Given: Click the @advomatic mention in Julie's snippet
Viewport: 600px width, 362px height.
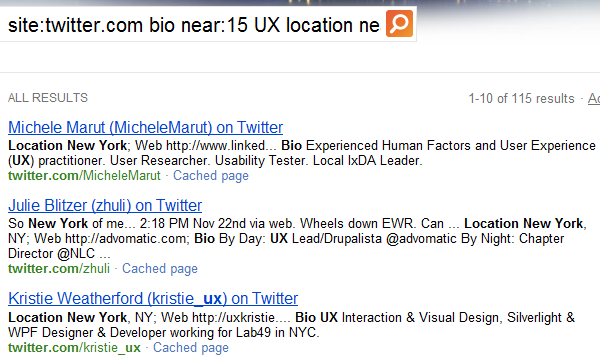Looking at the screenshot, I should [x=421, y=239].
